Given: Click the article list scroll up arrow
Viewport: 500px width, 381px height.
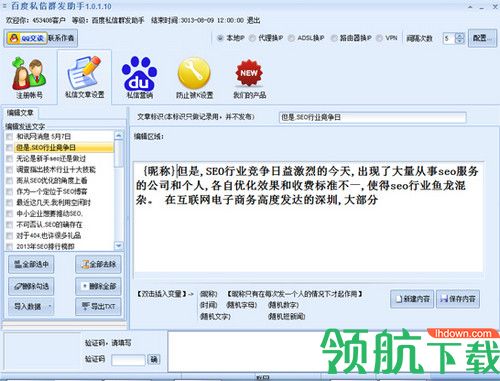Looking at the screenshot, I should (x=119, y=135).
